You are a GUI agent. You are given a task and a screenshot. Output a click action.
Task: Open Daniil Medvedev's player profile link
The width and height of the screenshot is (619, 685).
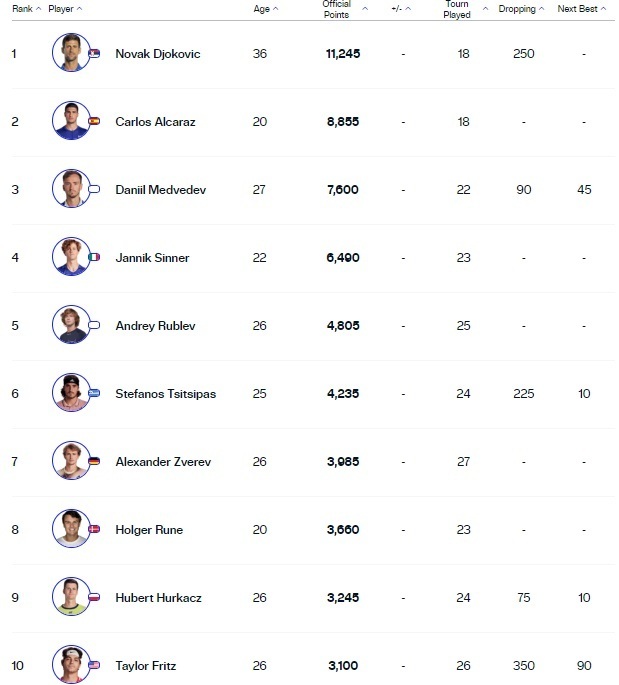click(160, 190)
